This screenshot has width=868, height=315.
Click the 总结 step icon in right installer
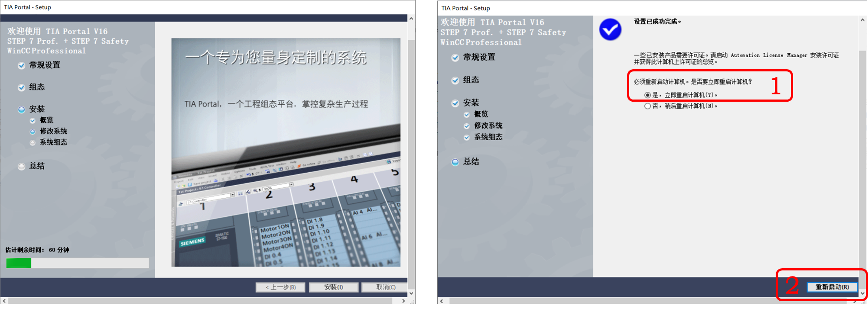(x=455, y=162)
